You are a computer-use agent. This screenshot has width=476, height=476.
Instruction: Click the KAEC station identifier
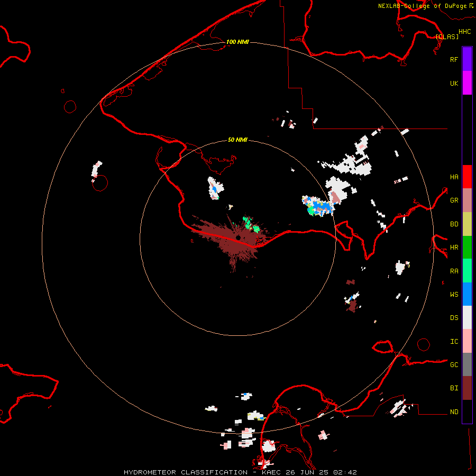tap(271, 472)
